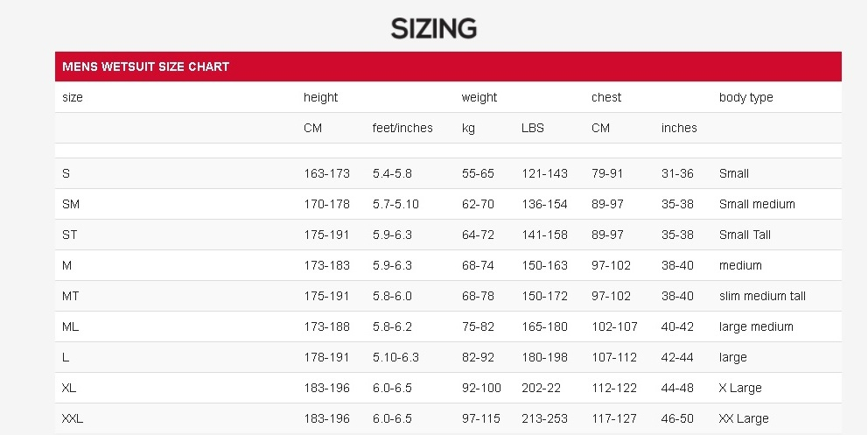Click the XXL size row label

coord(73,419)
